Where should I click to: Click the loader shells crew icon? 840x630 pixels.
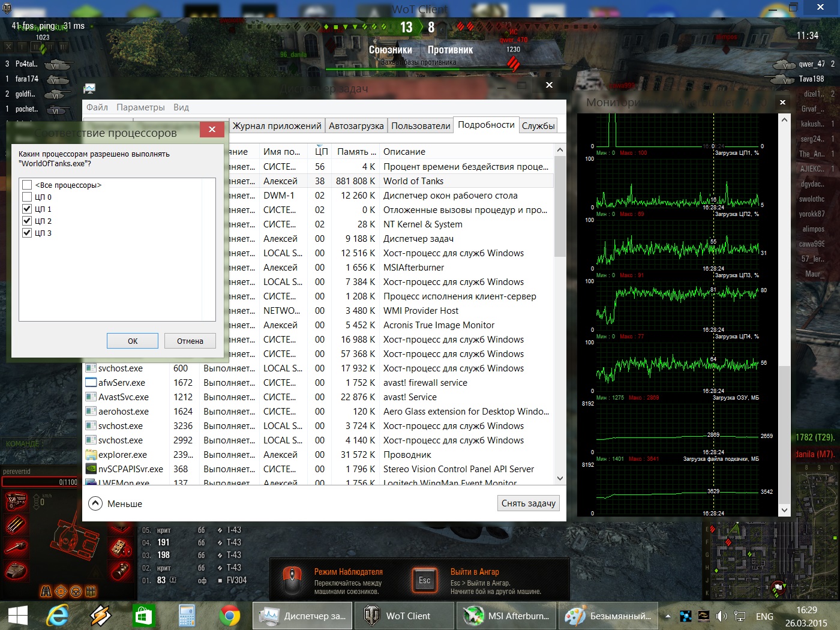[91, 592]
